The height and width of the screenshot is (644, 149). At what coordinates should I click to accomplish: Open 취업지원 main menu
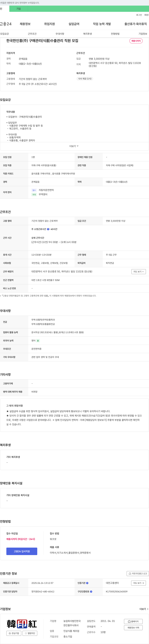pos(49,24)
